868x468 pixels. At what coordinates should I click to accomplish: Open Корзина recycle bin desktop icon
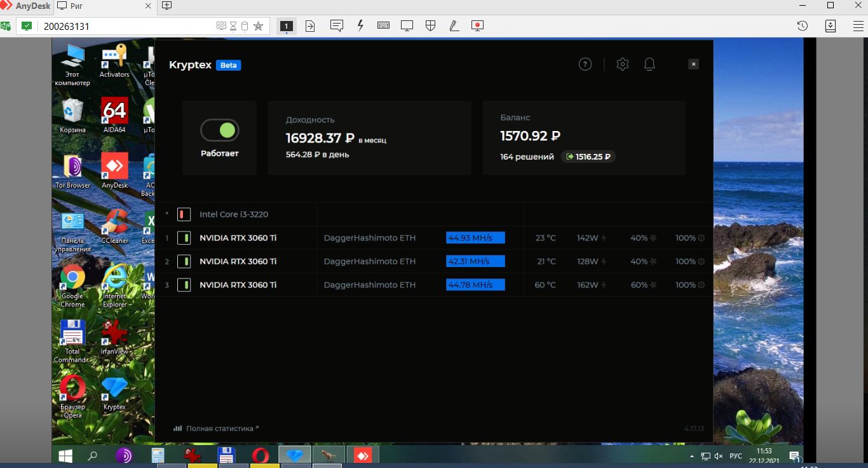pos(72,115)
